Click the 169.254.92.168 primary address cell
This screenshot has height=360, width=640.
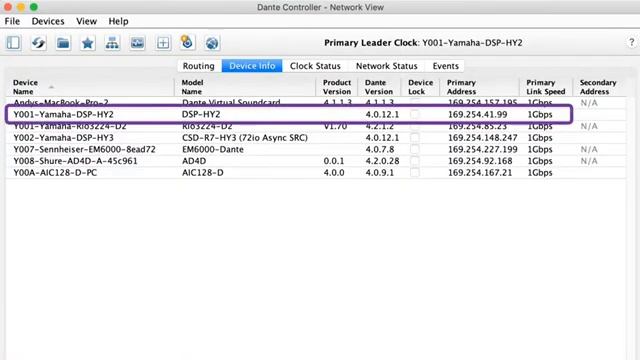480,161
